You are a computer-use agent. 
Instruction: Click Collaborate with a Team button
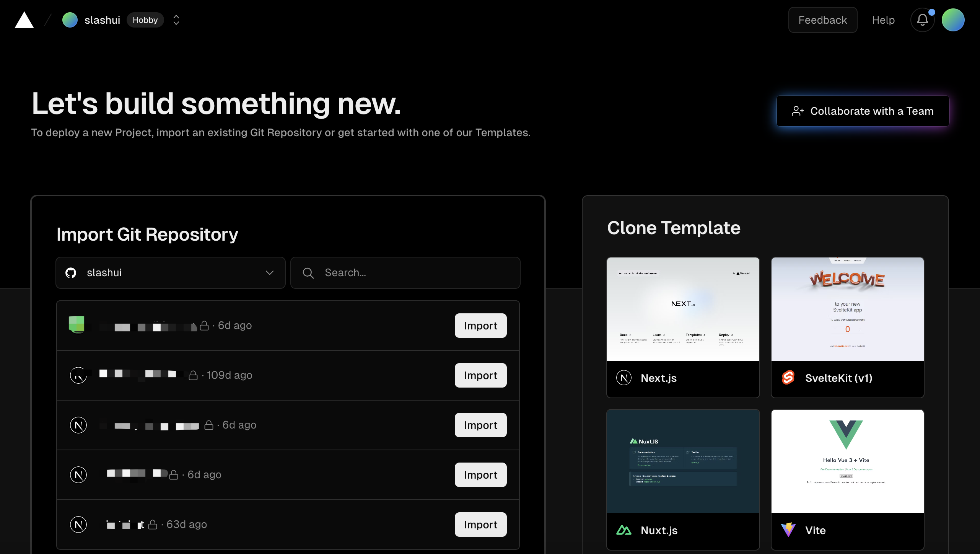click(x=863, y=111)
